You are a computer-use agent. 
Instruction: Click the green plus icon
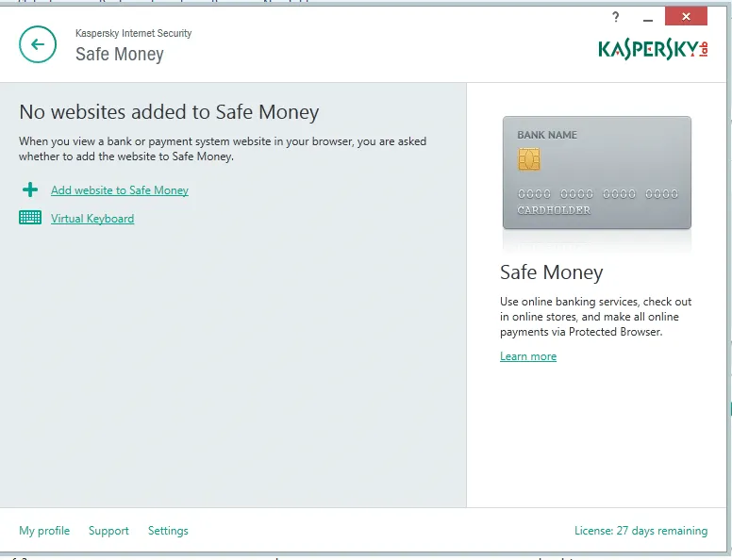(30, 189)
